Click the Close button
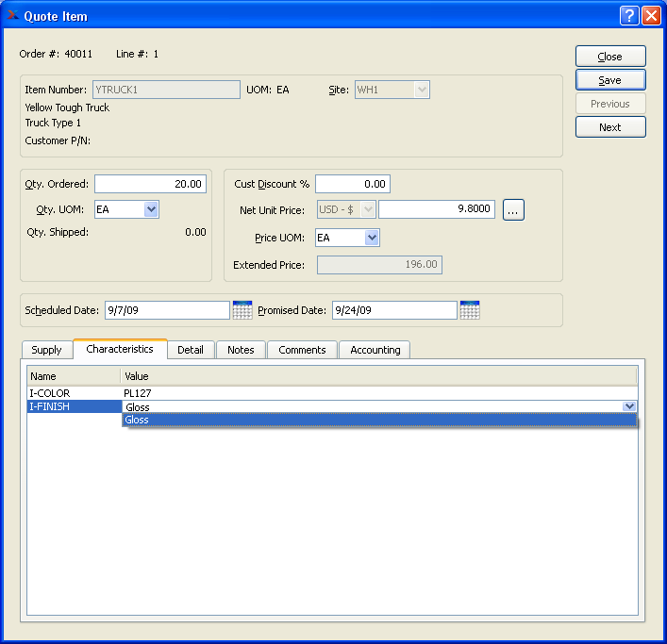This screenshot has height=644, width=667. 610,57
